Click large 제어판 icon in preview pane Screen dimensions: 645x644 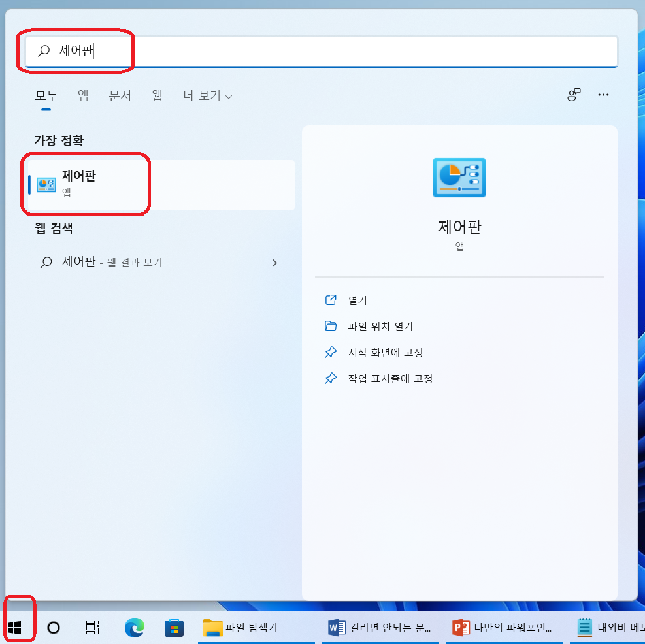[459, 178]
